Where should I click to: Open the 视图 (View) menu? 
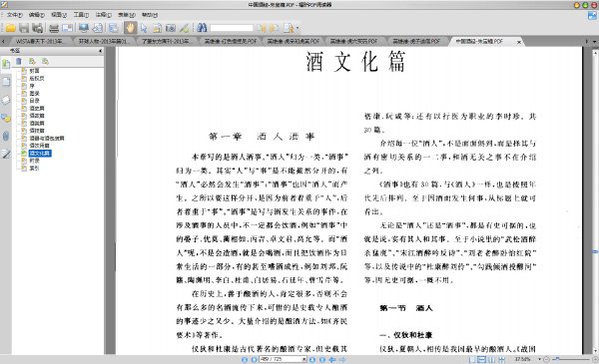coord(59,15)
